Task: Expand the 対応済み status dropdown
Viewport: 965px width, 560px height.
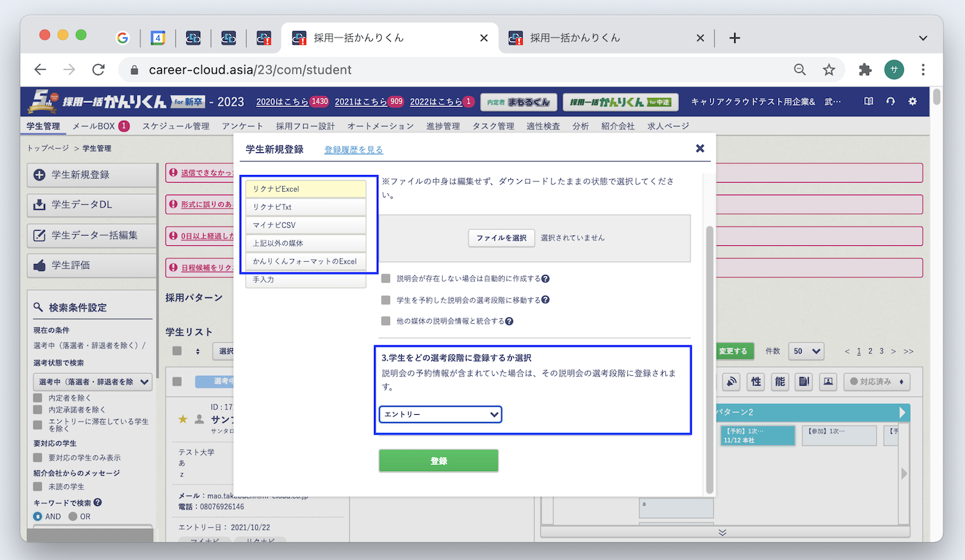Action: coord(877,381)
